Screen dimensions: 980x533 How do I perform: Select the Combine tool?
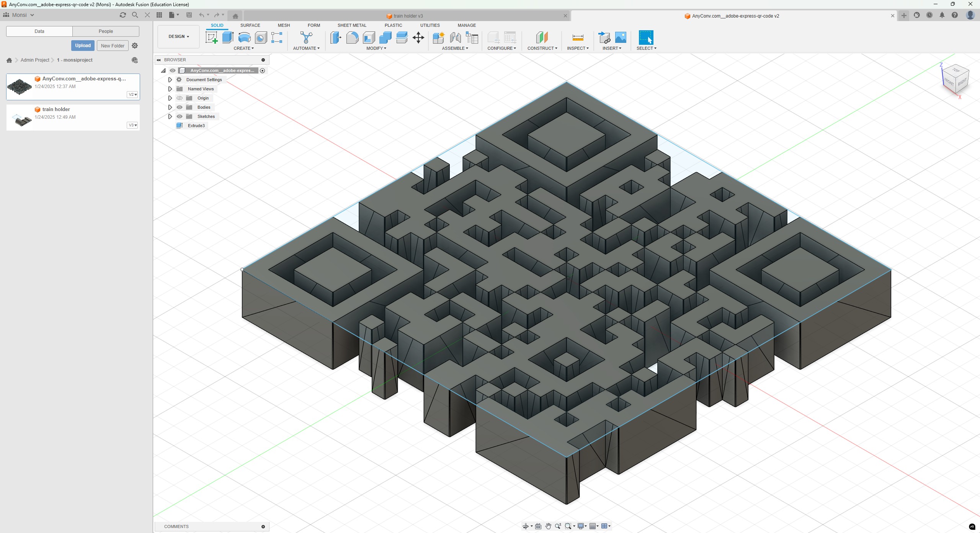[385, 38]
